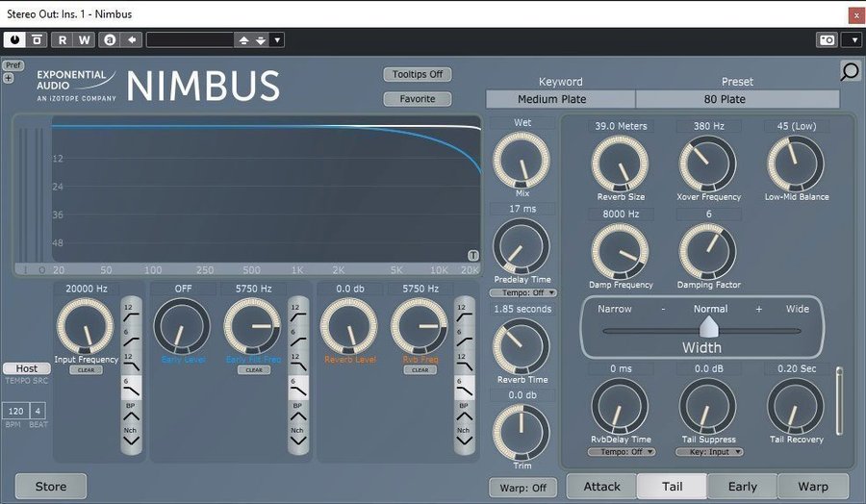Open the Medium Plate keyword selector
Screen dimensions: 866x504
[x=560, y=99]
